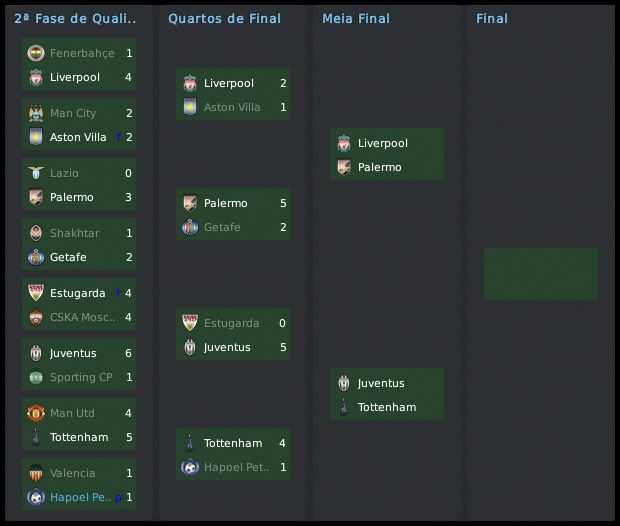Click the Fenerbahçe club crest
Image resolution: width=620 pixels, height=526 pixels.
[36, 53]
